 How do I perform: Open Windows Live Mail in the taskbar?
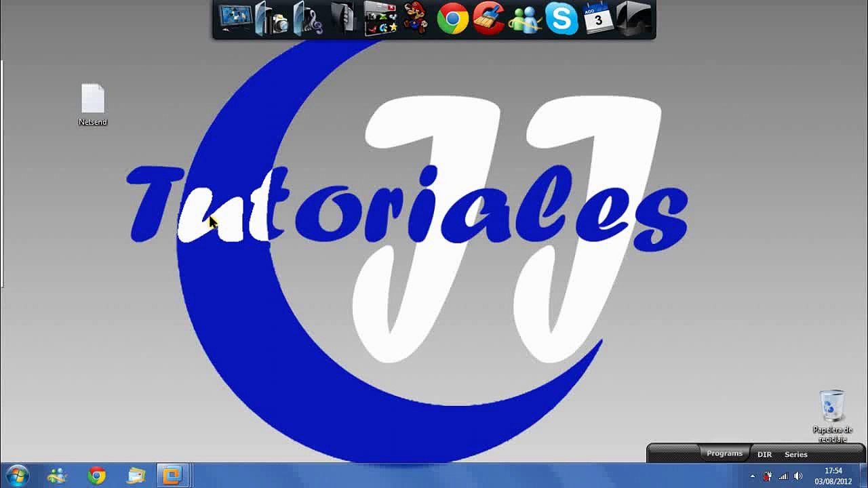pos(136,476)
